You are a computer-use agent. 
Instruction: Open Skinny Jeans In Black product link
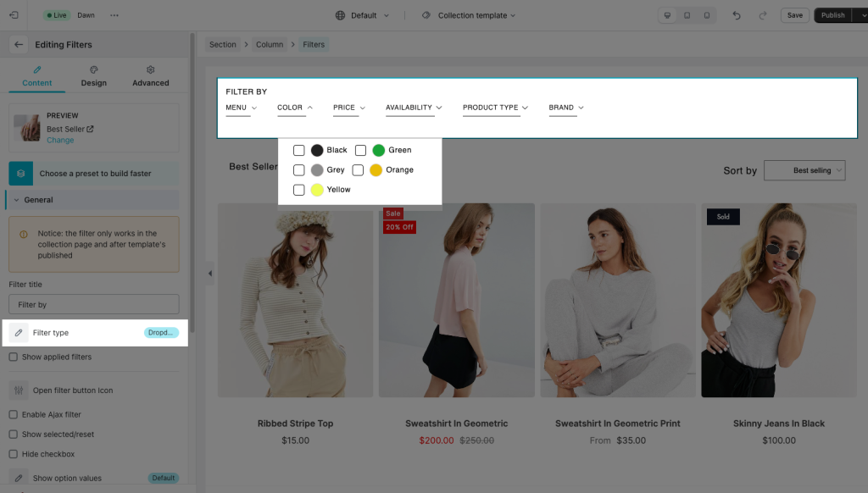click(779, 424)
